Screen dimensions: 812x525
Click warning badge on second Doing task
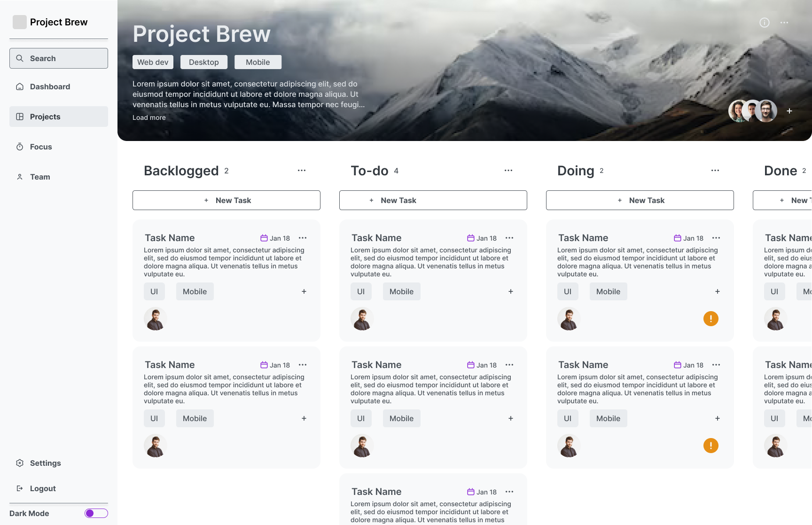point(711,446)
